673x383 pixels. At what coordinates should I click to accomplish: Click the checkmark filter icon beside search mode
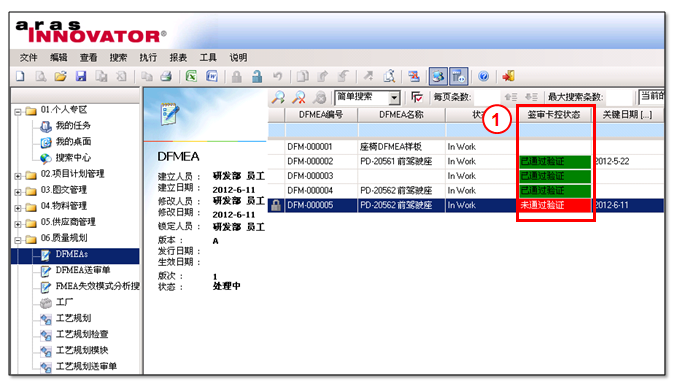(416, 97)
